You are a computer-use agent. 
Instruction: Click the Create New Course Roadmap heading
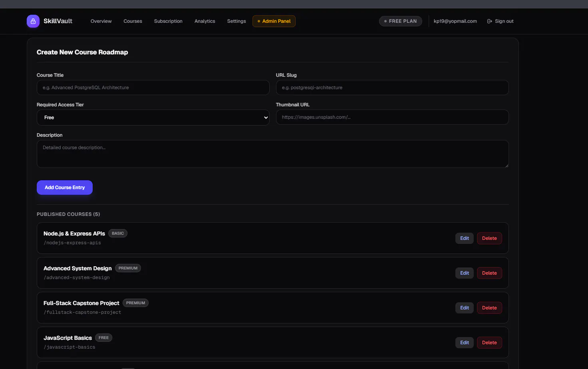point(82,52)
